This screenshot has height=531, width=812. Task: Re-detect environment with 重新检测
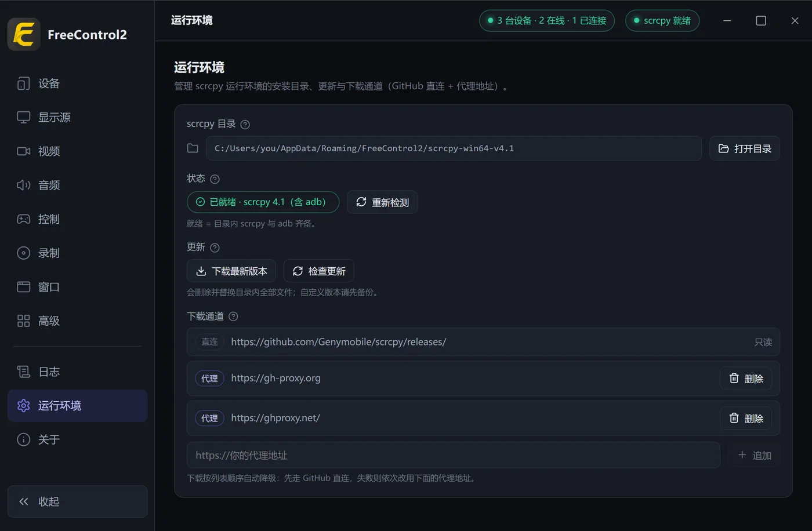click(x=382, y=202)
